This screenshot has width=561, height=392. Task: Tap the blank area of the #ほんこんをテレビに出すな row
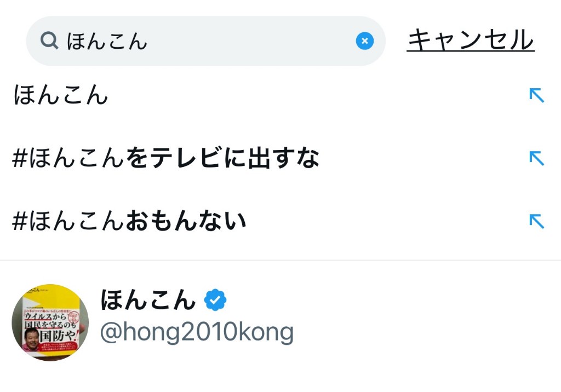tap(422, 158)
